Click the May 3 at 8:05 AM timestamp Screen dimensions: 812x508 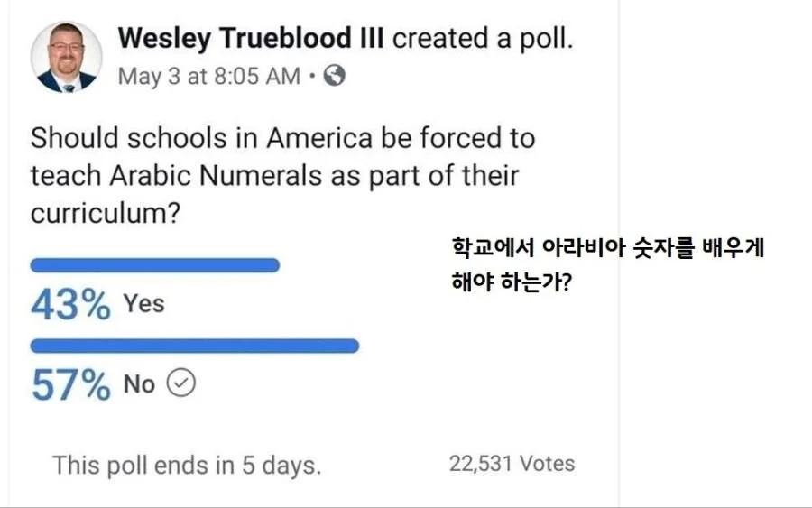(x=209, y=77)
